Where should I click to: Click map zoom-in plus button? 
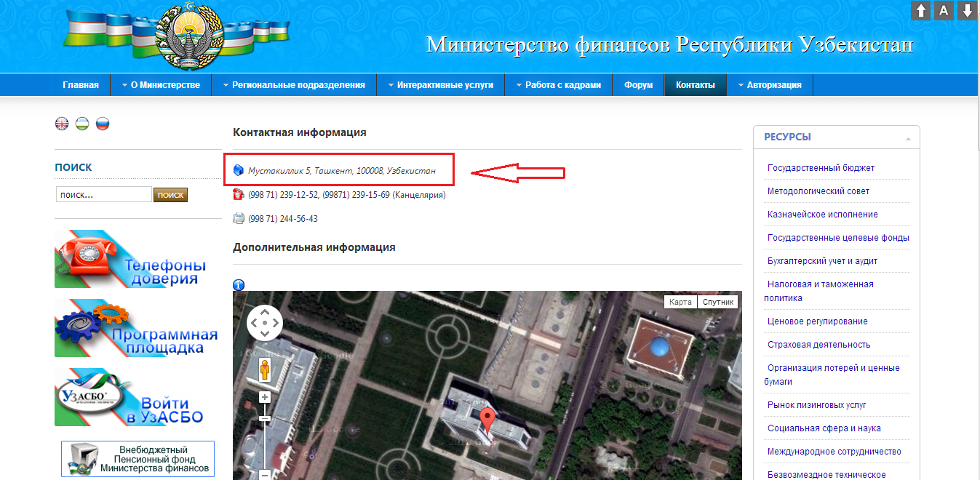tap(265, 397)
